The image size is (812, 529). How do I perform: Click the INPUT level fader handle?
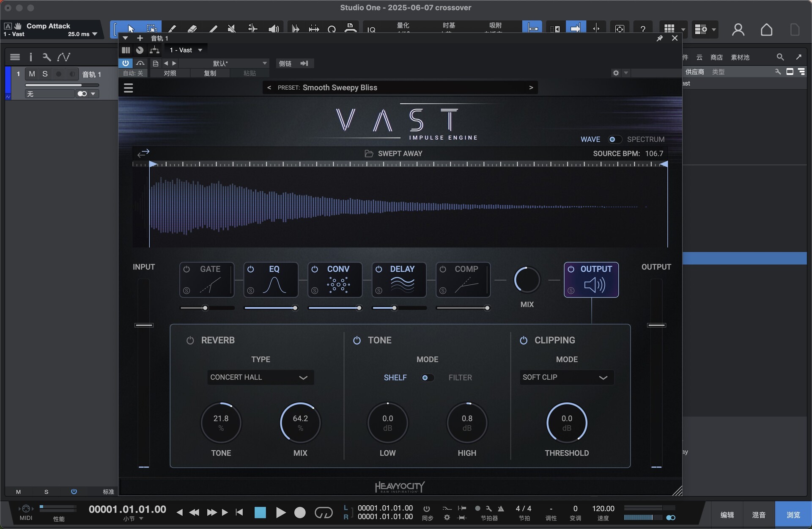point(144,325)
